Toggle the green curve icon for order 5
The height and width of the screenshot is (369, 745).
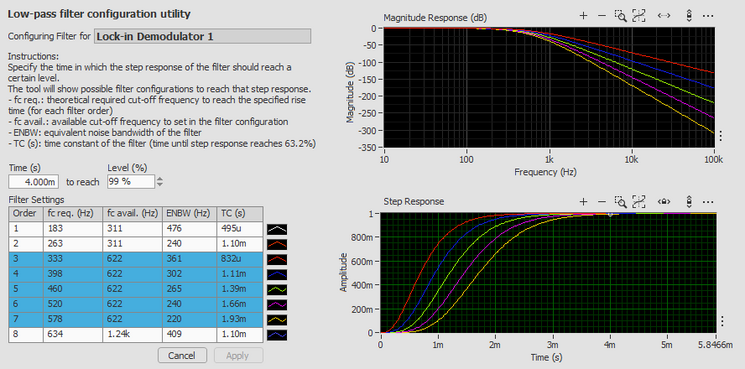coord(277,289)
